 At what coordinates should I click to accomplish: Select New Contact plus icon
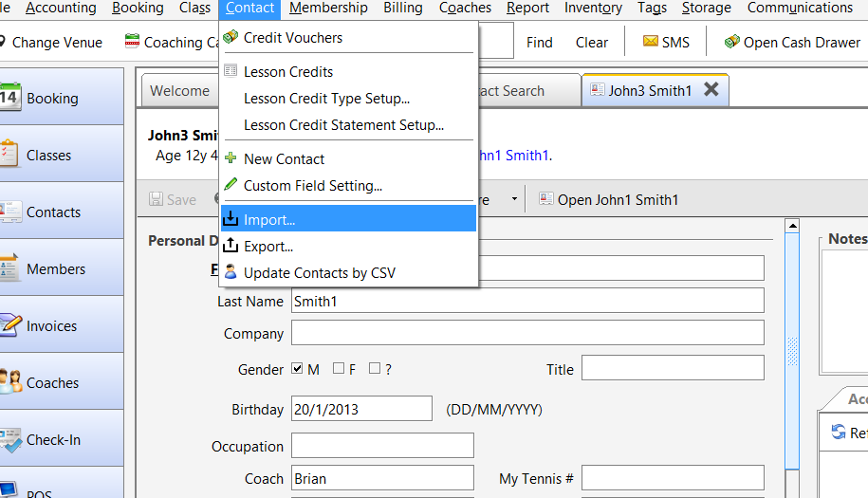click(x=231, y=158)
